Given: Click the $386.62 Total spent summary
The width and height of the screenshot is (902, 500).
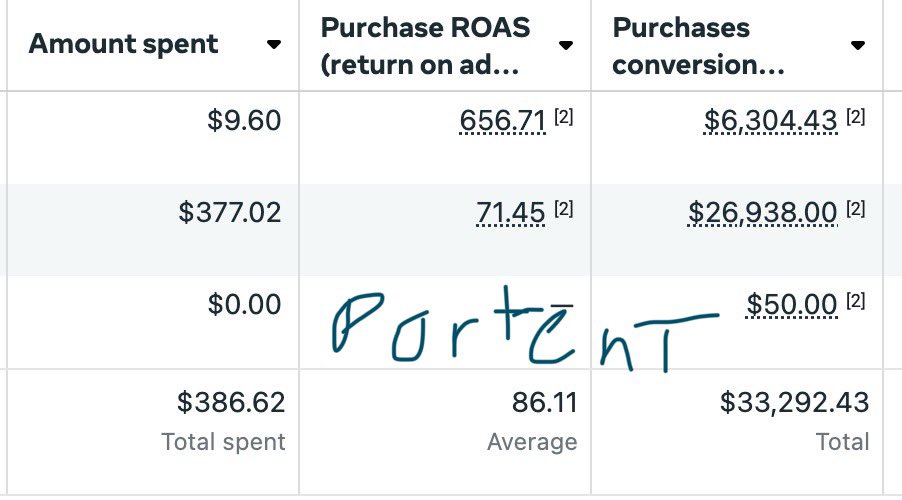Looking at the screenshot, I should [231, 404].
